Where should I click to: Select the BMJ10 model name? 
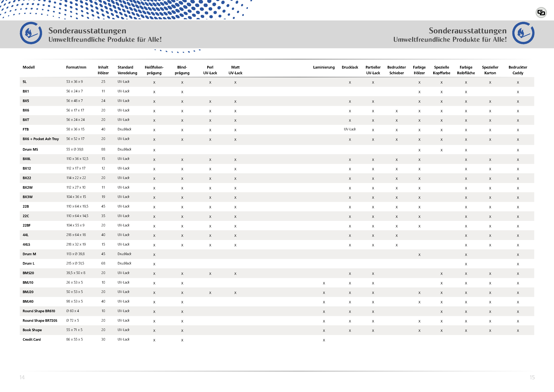28,283
